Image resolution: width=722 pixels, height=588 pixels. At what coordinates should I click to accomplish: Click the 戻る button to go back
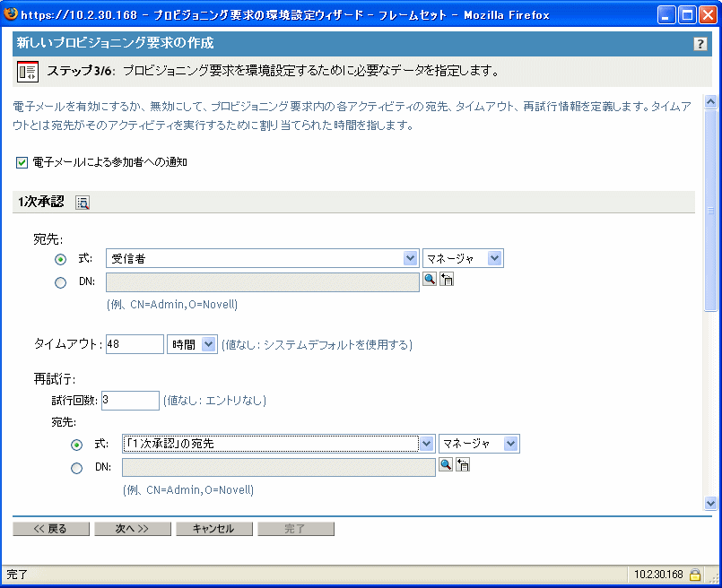(50, 528)
